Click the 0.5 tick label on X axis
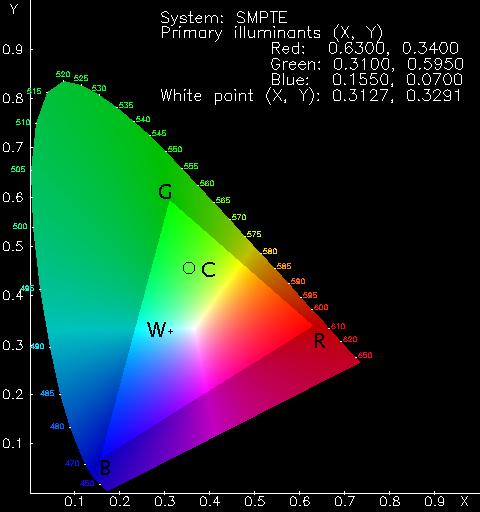Image resolution: width=480 pixels, height=512 pixels. pos(255,501)
